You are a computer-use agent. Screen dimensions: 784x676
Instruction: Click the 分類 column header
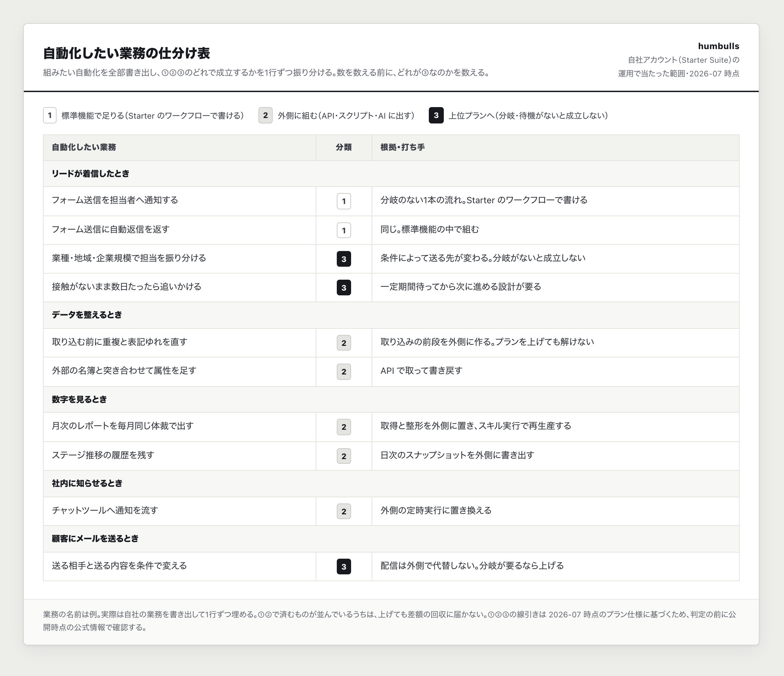tap(344, 147)
